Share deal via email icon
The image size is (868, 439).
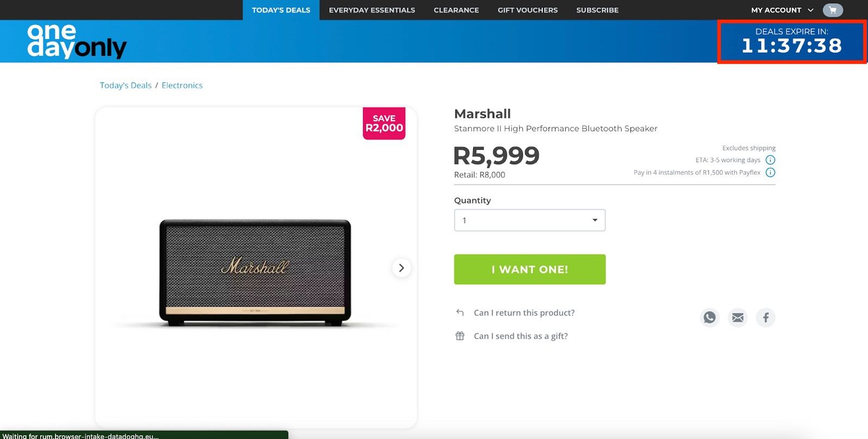pos(738,317)
